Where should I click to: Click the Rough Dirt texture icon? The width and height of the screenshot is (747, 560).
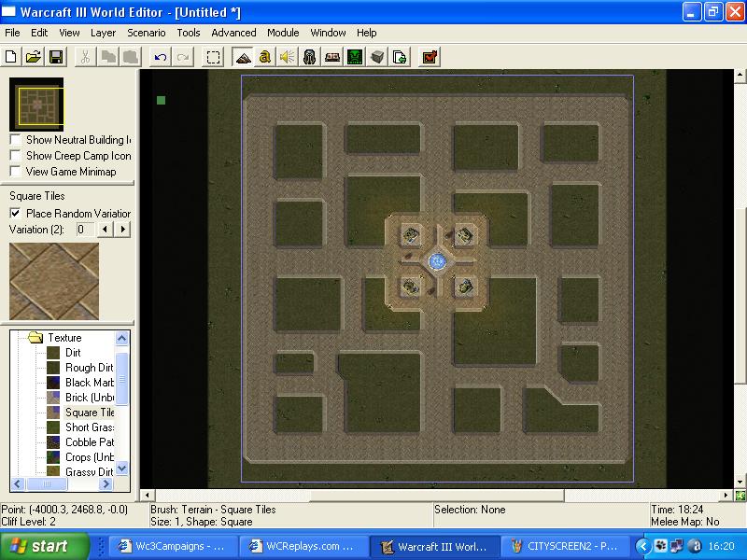[x=53, y=368]
